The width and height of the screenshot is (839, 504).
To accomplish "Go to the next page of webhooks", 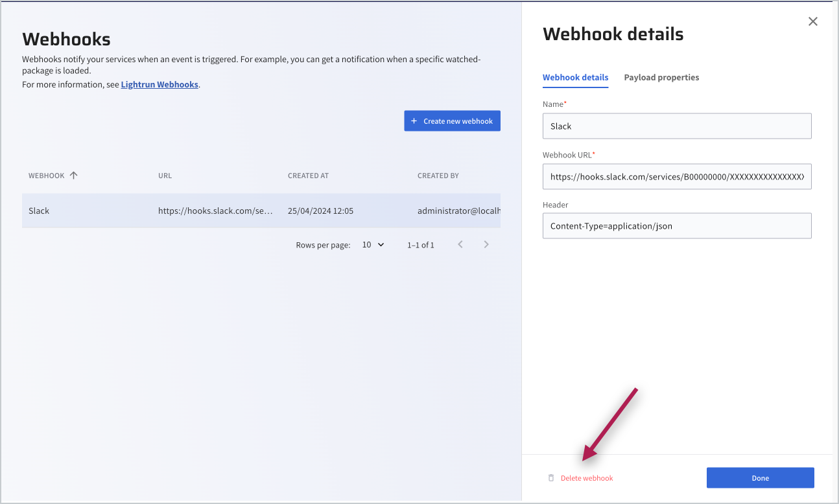I will tap(486, 245).
